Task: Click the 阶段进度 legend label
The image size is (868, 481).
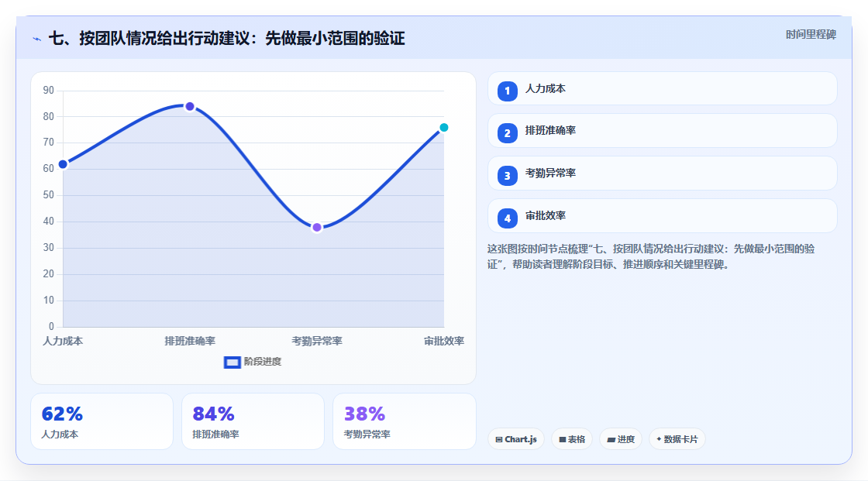Action: 263,362
